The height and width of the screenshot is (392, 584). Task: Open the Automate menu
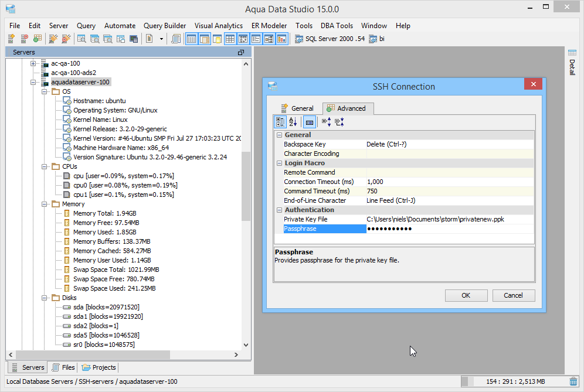(x=120, y=26)
